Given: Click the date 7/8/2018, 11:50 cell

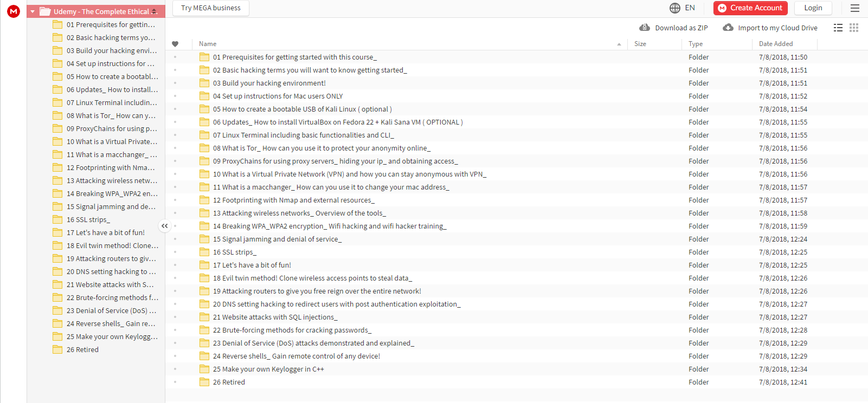Looking at the screenshot, I should (x=783, y=57).
